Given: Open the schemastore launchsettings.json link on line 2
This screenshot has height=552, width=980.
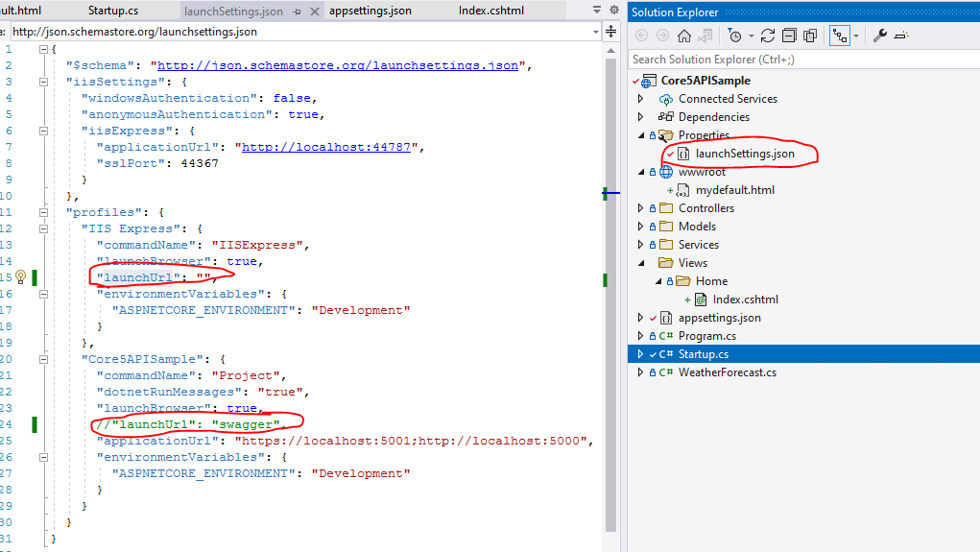Looking at the screenshot, I should click(x=338, y=65).
